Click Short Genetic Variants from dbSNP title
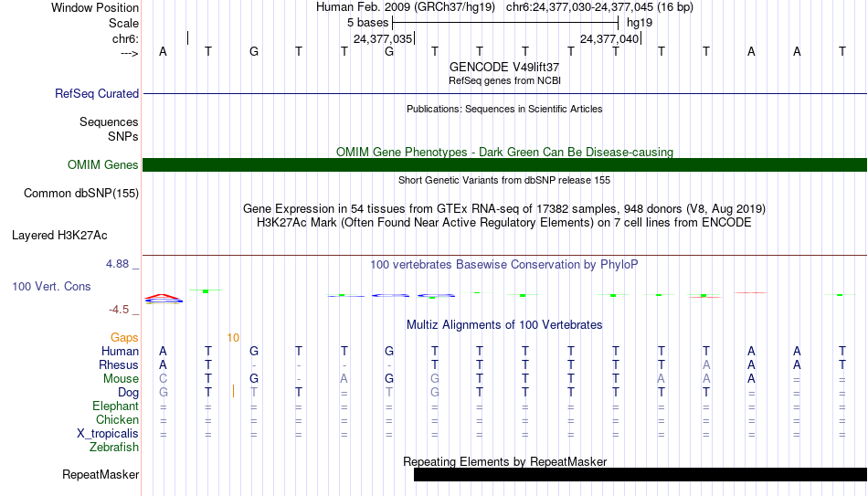 click(504, 181)
